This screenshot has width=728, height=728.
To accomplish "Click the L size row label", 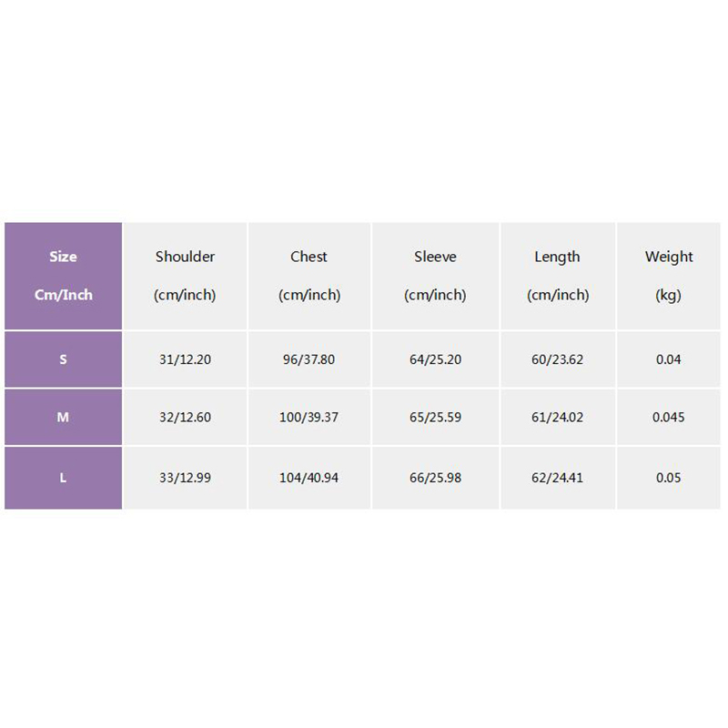I will 63,478.
